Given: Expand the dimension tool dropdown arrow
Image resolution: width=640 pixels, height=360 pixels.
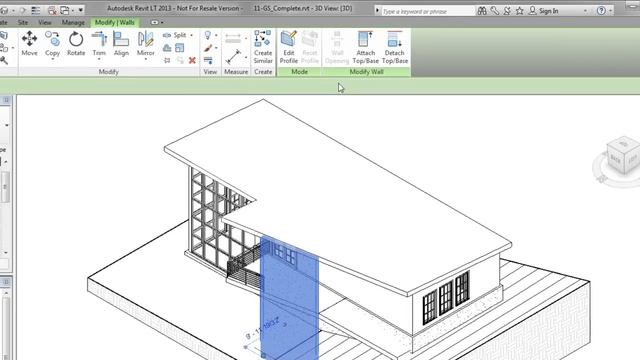Looking at the screenshot, I should pyautogui.click(x=246, y=38).
